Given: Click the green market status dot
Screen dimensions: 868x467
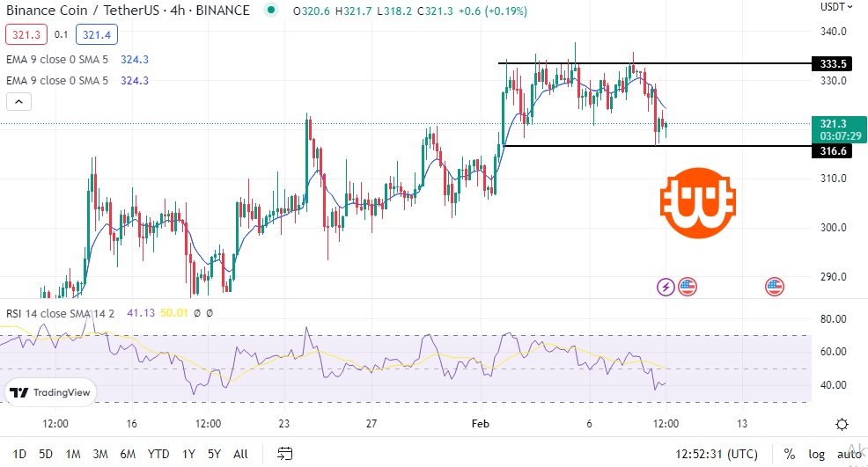Looking at the screenshot, I should [x=270, y=10].
